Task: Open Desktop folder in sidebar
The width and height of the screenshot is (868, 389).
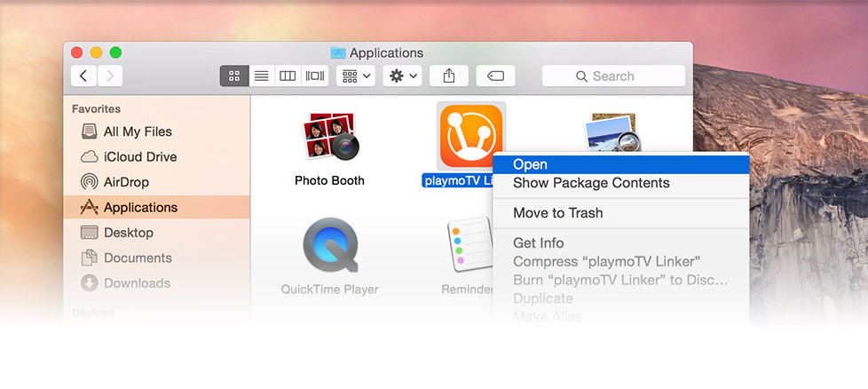Action: pos(157,233)
